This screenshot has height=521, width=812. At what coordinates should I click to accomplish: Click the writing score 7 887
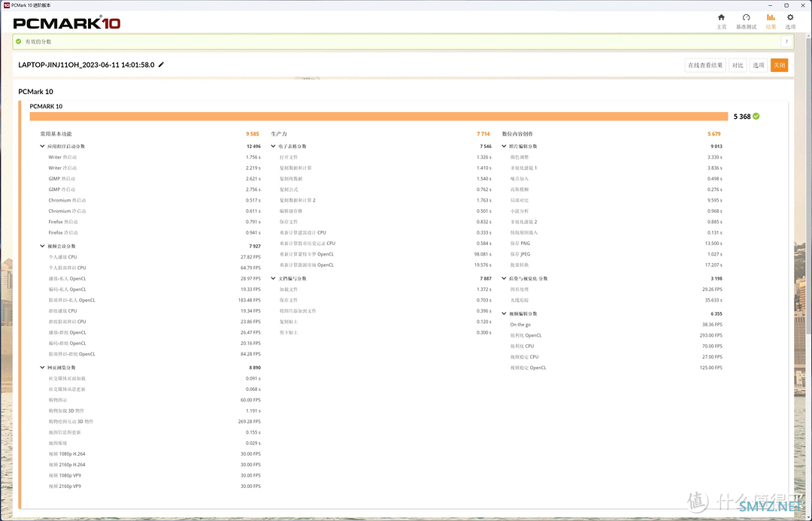coord(485,279)
